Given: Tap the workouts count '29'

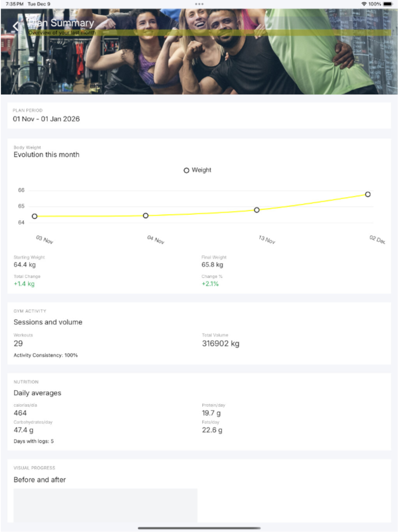Looking at the screenshot, I should coord(18,344).
